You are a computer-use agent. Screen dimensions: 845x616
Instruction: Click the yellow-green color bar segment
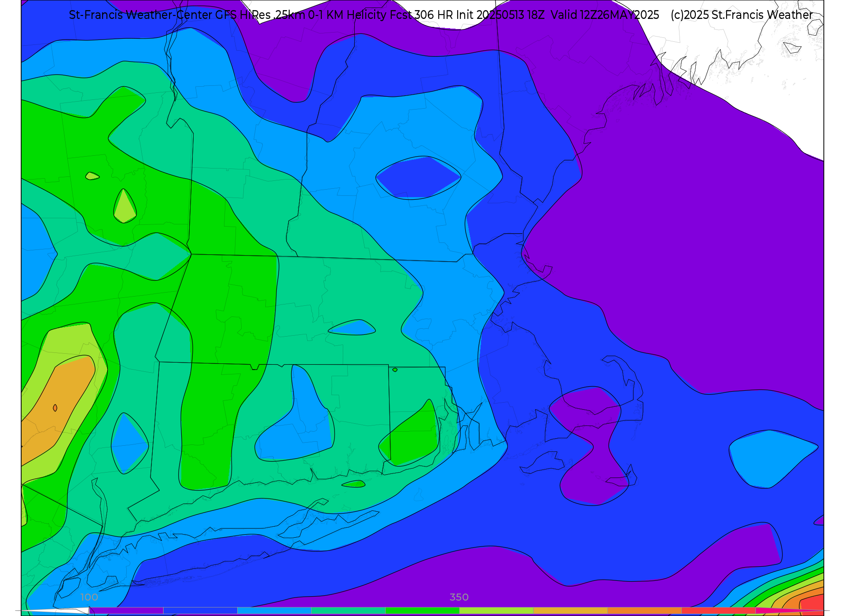tap(496, 611)
